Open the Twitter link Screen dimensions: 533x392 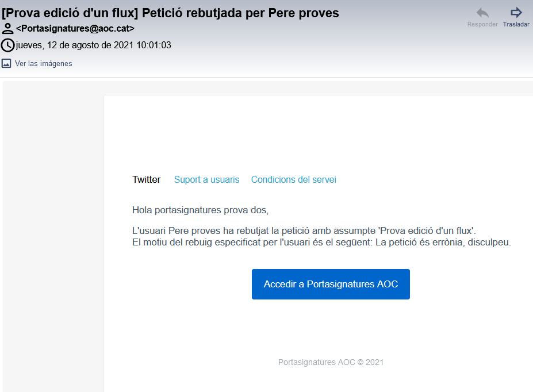pyautogui.click(x=147, y=180)
